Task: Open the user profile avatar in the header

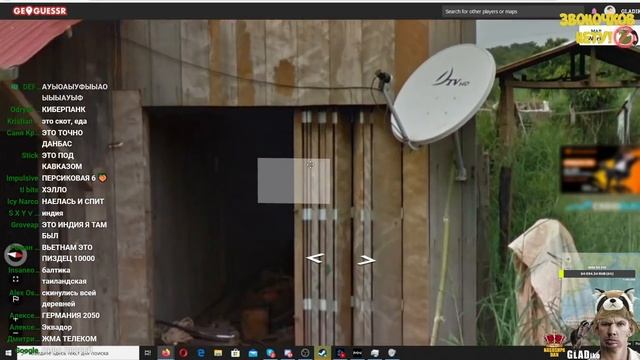Action: [x=609, y=10]
